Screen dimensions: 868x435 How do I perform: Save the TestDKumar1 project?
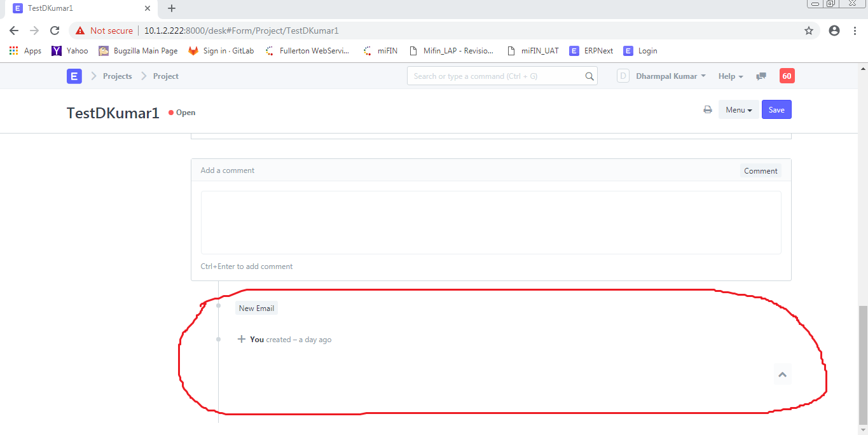(776, 109)
